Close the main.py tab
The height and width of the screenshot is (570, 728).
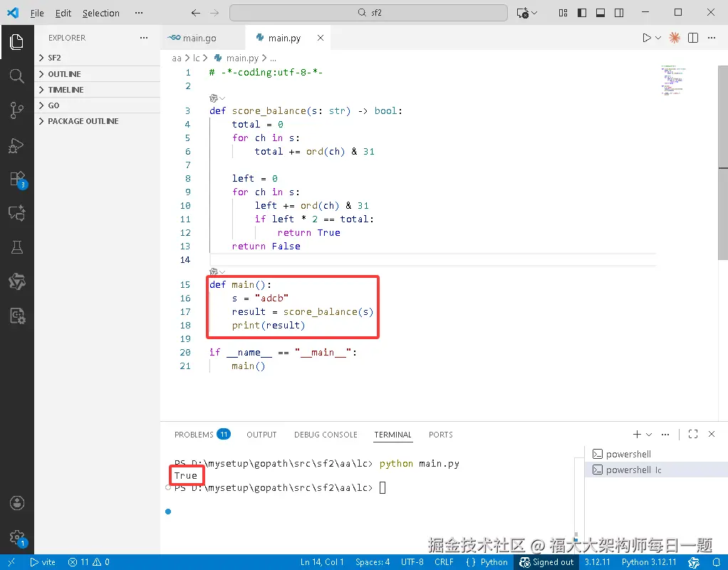pos(321,38)
